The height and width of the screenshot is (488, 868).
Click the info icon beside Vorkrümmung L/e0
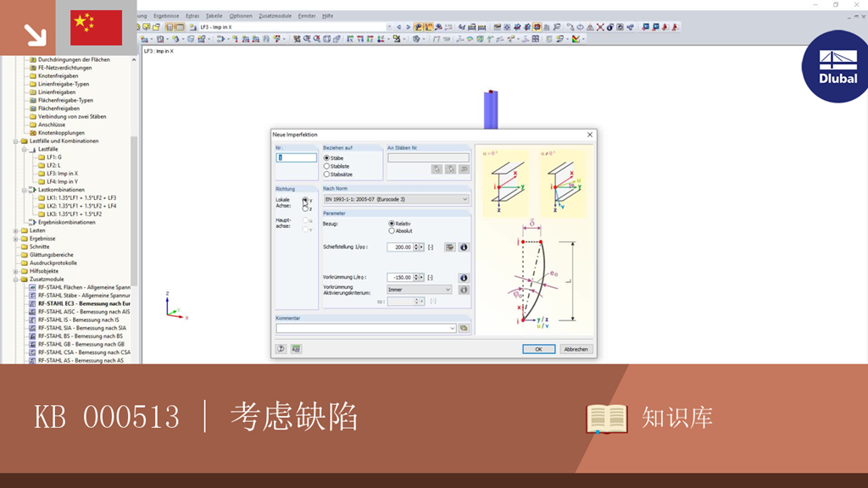coord(464,278)
